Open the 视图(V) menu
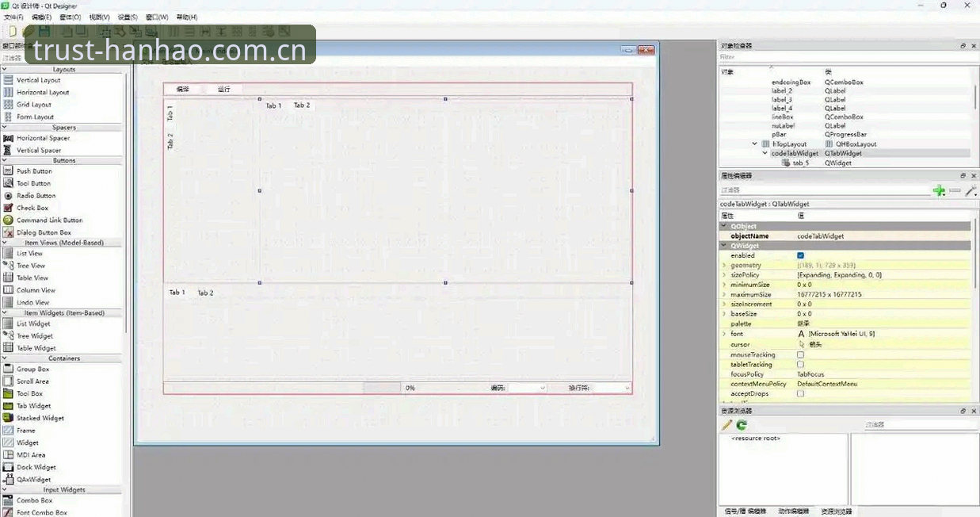Viewport: 980px width, 517px height. (99, 17)
